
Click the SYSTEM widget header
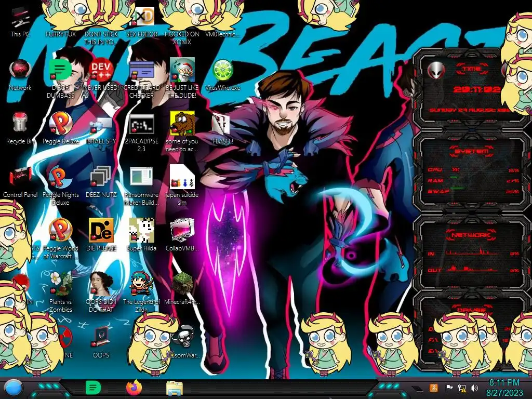[471, 151]
